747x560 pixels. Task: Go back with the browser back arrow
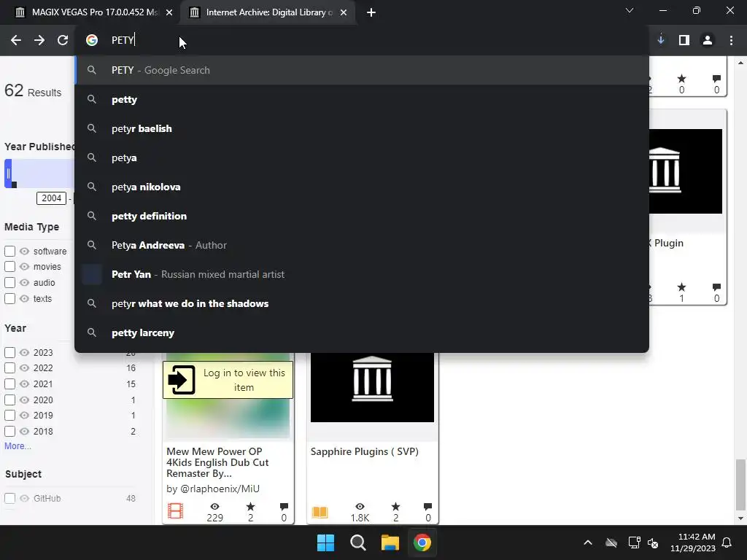pyautogui.click(x=16, y=41)
